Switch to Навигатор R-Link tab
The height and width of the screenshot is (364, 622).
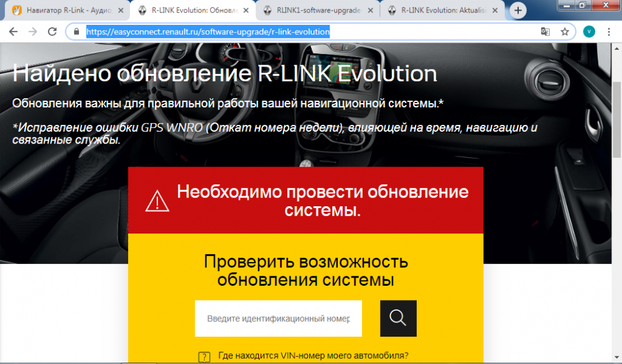coord(68,11)
